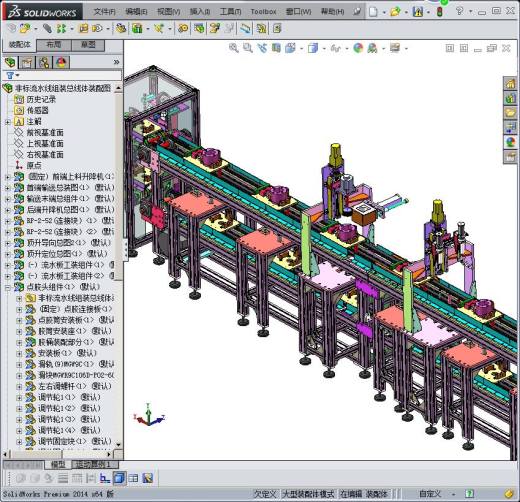Open the 工具(T) menu

pyautogui.click(x=230, y=12)
